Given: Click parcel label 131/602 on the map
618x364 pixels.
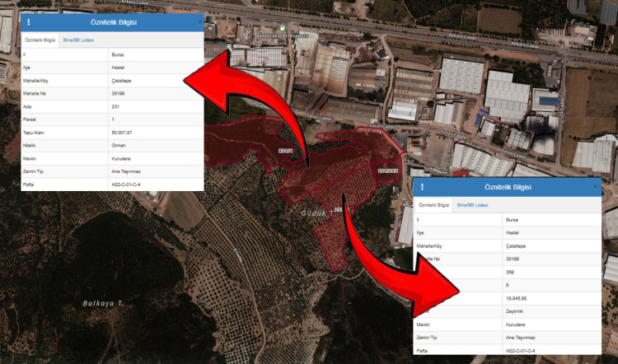Looking at the screenshot, I should click(x=387, y=170).
